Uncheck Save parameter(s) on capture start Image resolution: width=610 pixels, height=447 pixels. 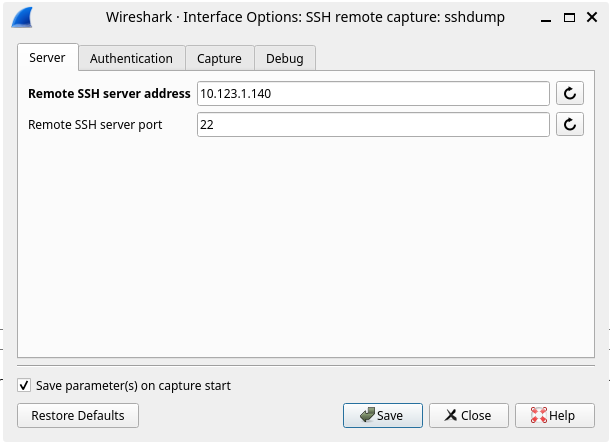click(x=24, y=385)
